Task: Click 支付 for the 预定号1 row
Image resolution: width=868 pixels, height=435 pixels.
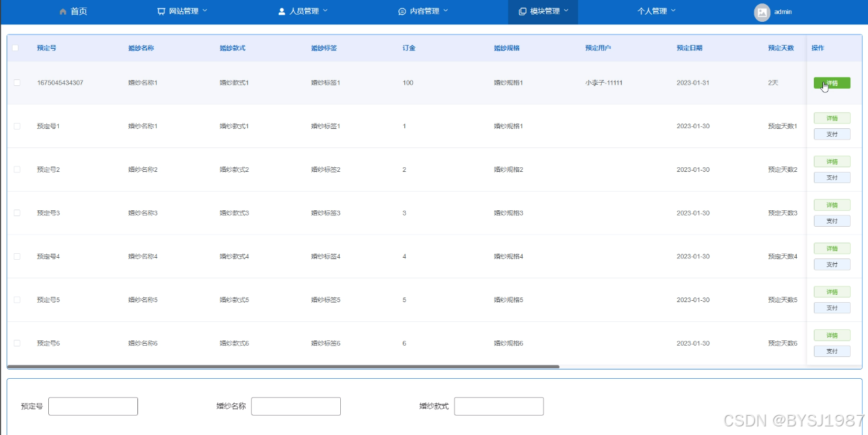Action: (832, 134)
